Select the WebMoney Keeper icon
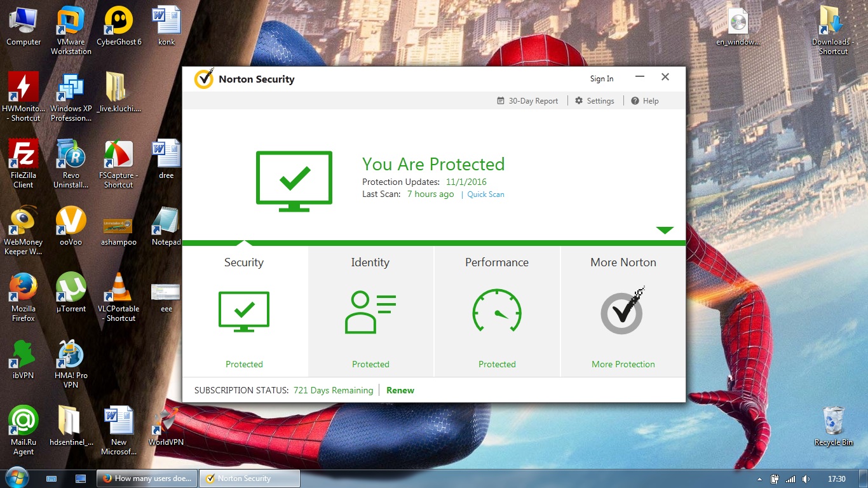868x488 pixels. click(x=24, y=231)
